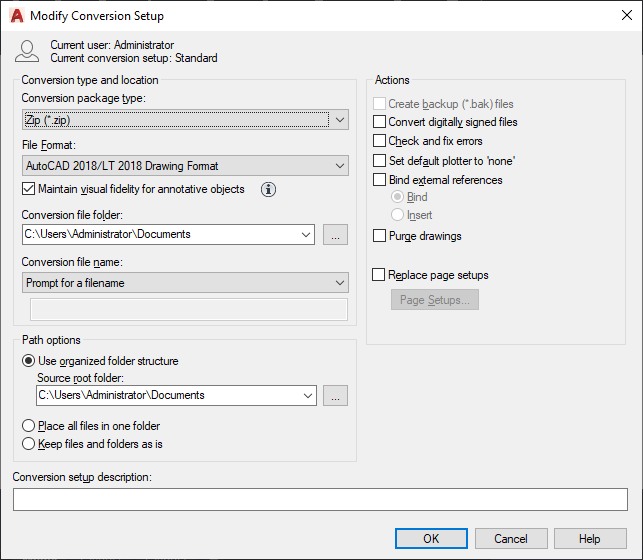643x560 pixels.
Task: Choose Keep files and folders as is
Action: tap(29, 443)
